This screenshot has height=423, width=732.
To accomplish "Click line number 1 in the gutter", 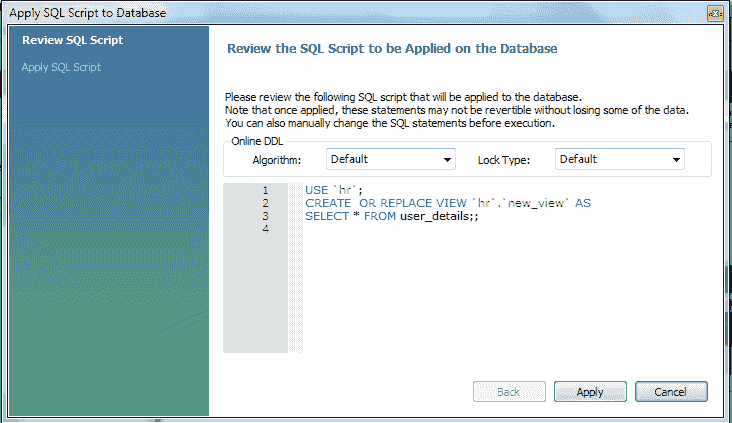I will click(265, 190).
